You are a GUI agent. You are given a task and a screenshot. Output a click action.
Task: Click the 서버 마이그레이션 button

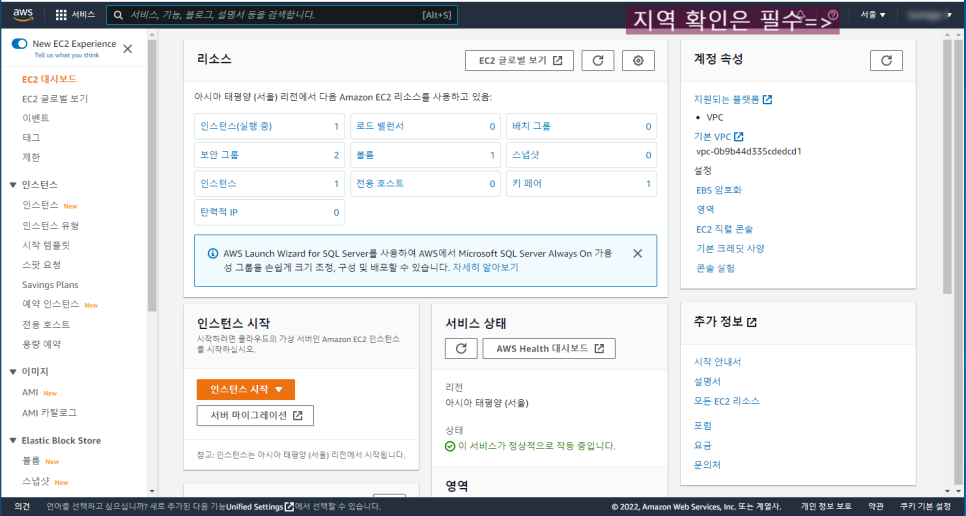tap(255, 416)
